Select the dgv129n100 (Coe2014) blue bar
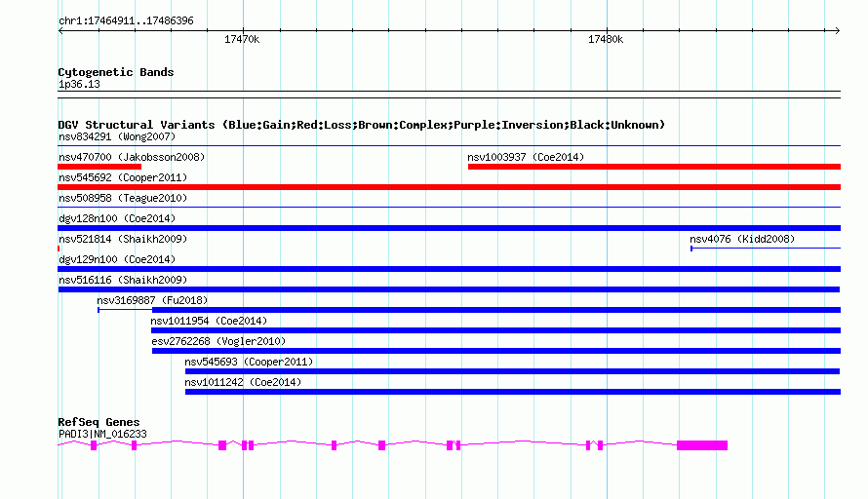 pos(449,269)
